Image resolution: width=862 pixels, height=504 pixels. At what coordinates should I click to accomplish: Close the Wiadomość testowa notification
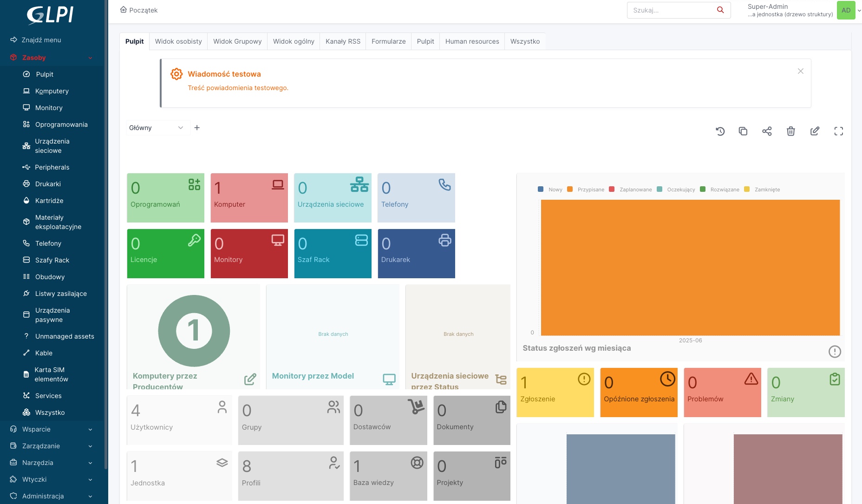[x=800, y=71]
